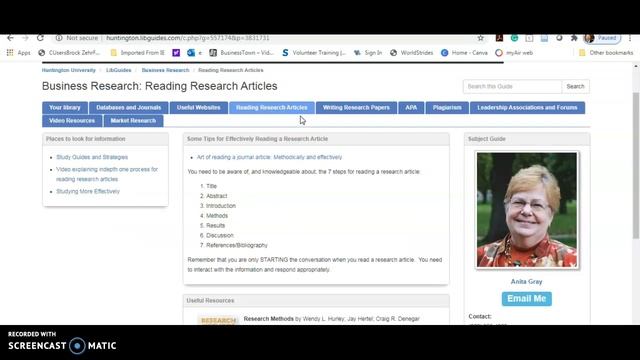Screen dimensions: 640x360
Task: Click the Email Me button
Action: coord(527,299)
